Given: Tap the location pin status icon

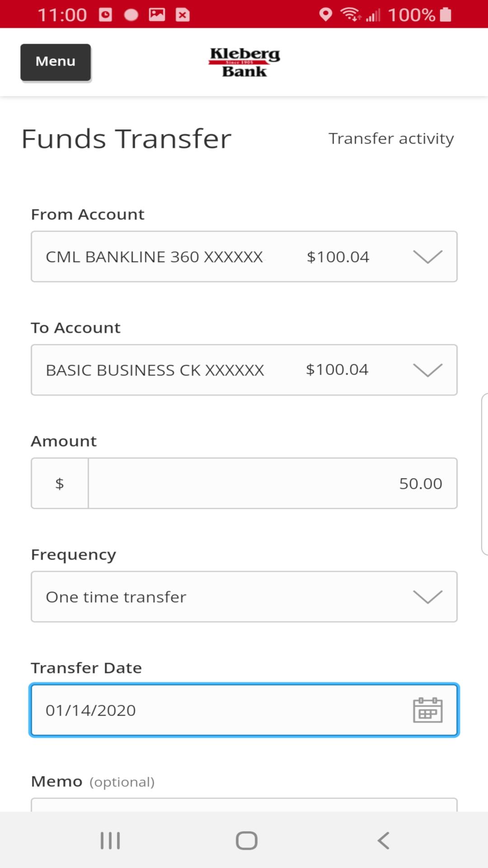Looking at the screenshot, I should coord(325,14).
